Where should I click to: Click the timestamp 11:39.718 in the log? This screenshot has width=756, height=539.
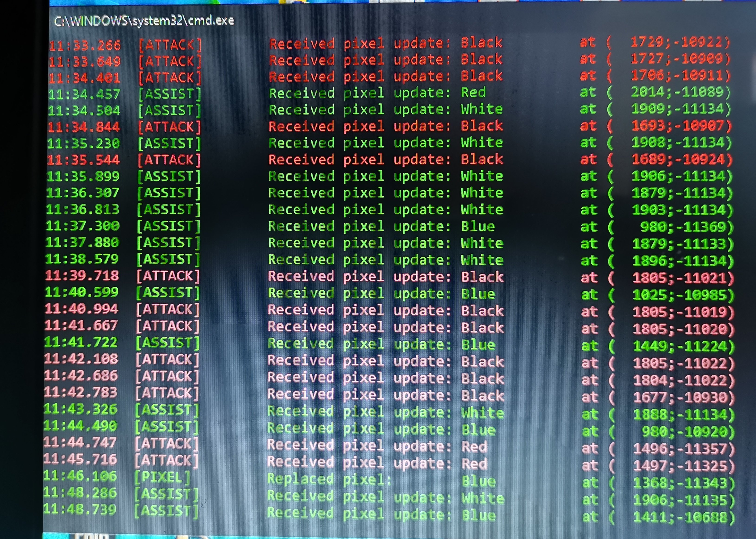tap(82, 276)
